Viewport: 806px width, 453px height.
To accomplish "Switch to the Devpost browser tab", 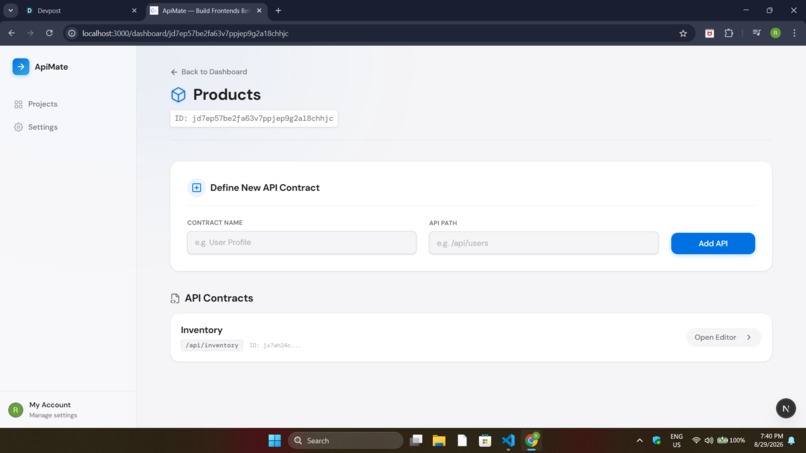I will point(77,11).
